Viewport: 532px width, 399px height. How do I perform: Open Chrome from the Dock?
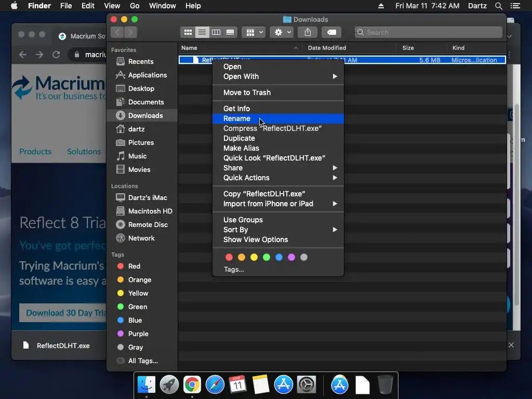point(192,385)
